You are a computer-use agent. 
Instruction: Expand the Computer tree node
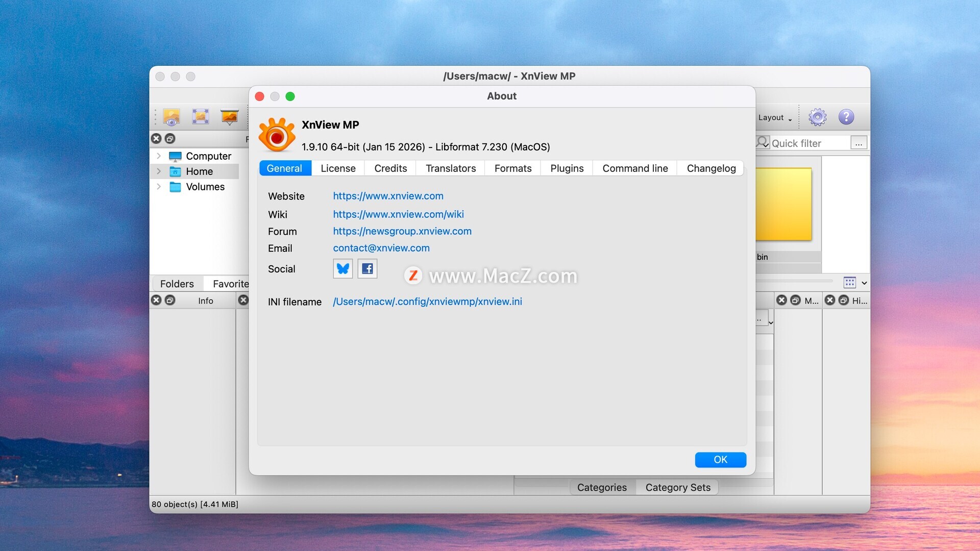159,156
